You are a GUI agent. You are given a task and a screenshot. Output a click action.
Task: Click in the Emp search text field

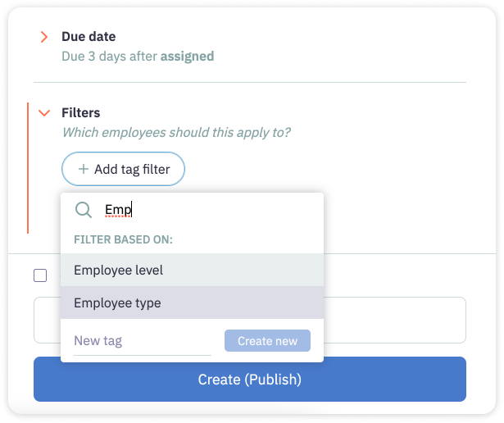(209, 210)
